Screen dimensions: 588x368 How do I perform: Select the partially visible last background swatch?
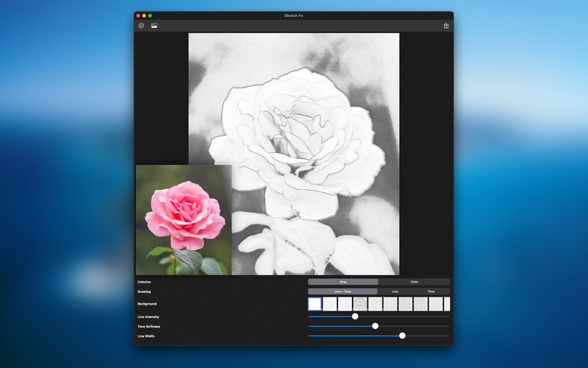pos(447,304)
